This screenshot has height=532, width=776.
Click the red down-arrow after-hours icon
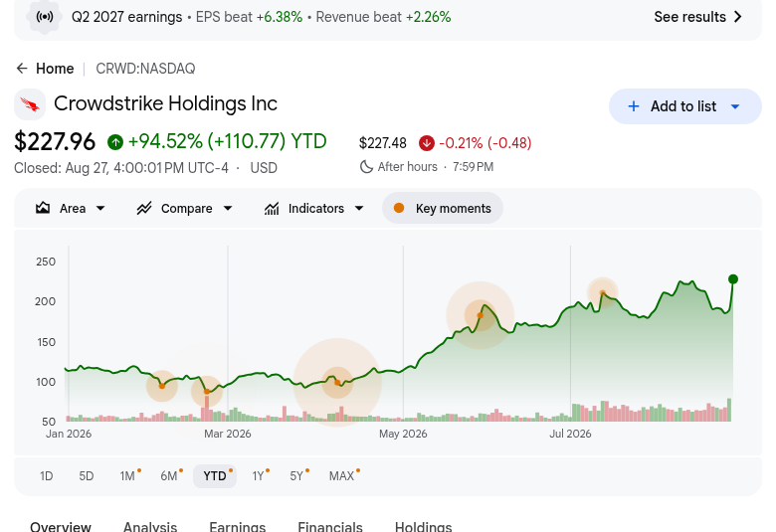(427, 143)
